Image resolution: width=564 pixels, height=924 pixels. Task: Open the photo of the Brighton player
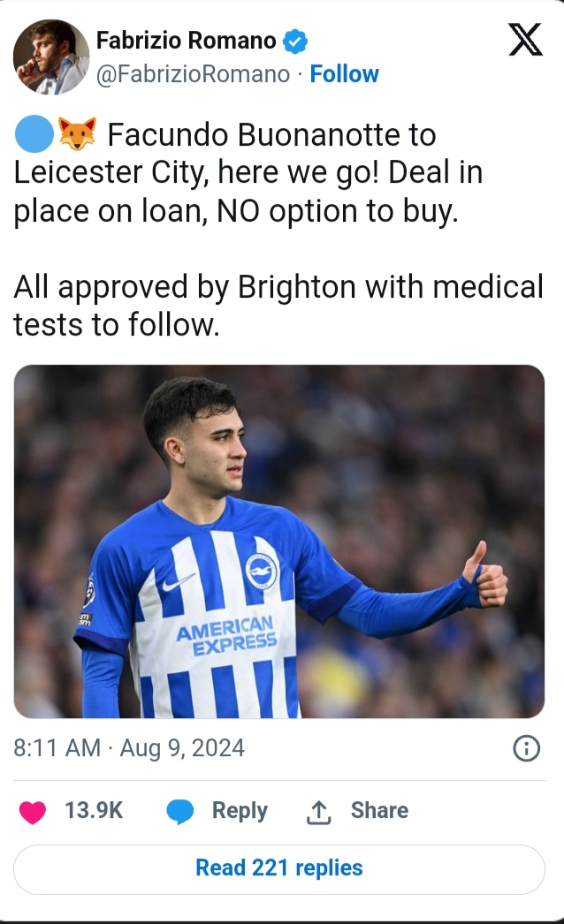279,541
